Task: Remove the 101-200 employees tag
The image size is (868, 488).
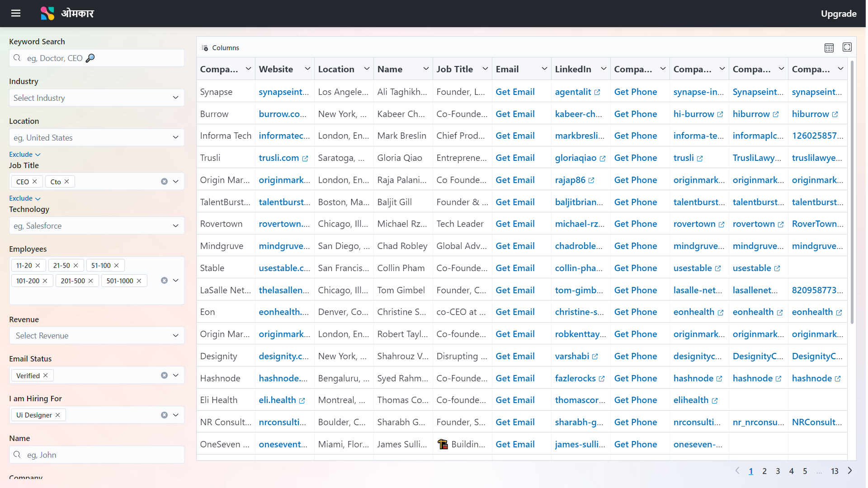Action: (45, 281)
